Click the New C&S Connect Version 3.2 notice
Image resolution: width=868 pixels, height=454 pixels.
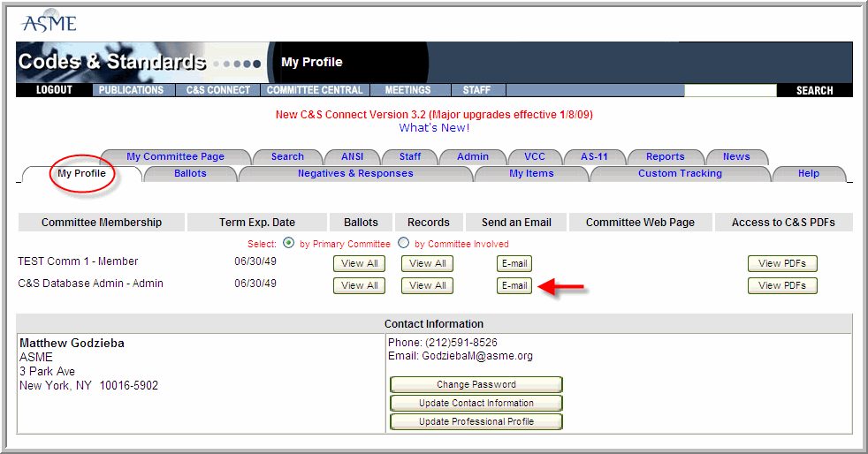point(434,115)
